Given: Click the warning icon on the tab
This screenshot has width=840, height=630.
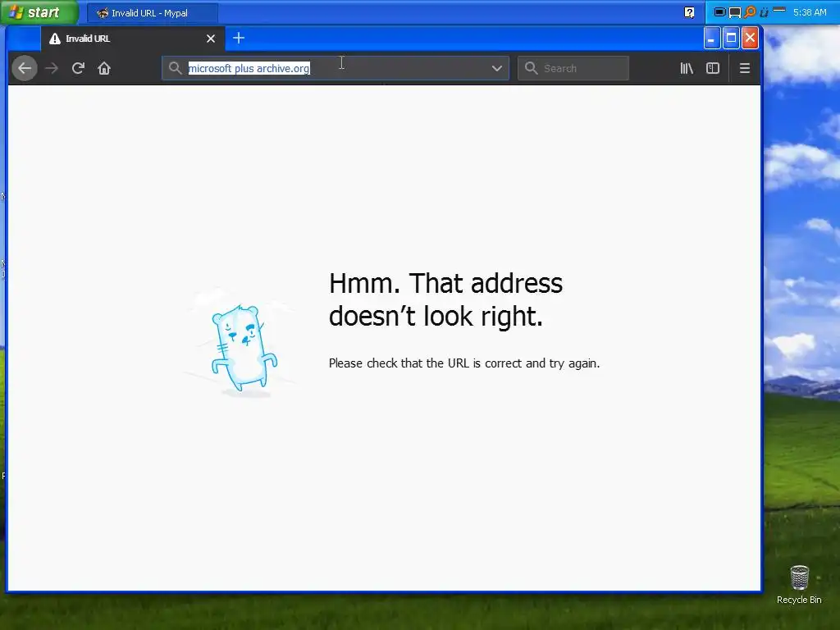Looking at the screenshot, I should (55, 39).
